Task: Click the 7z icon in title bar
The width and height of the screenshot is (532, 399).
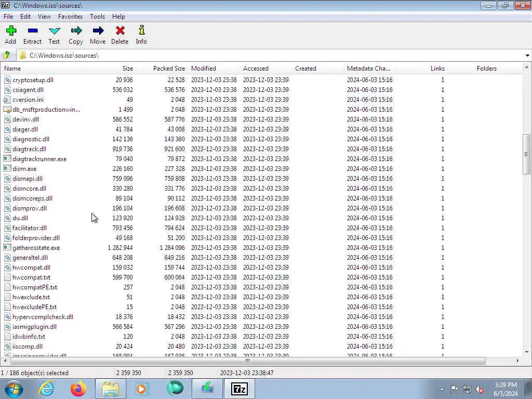Action: click(5, 5)
